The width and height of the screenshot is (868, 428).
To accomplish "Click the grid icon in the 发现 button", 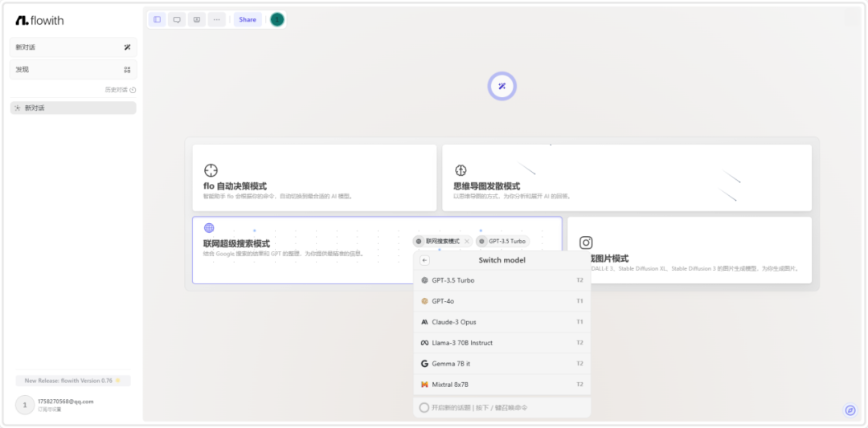I will pyautogui.click(x=127, y=70).
